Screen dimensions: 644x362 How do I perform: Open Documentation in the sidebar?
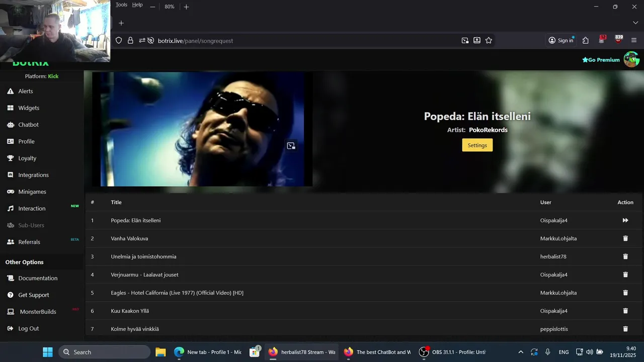pyautogui.click(x=38, y=278)
